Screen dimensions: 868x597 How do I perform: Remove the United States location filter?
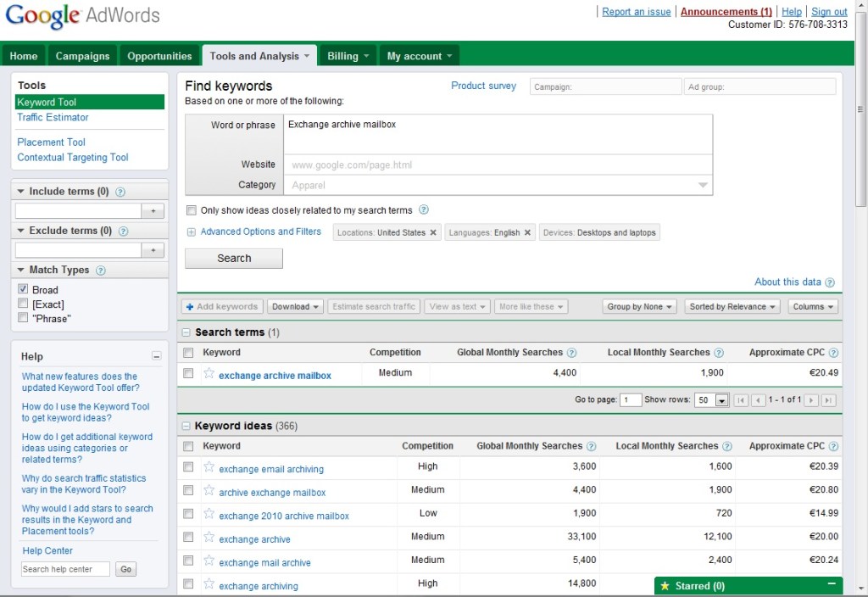[433, 232]
